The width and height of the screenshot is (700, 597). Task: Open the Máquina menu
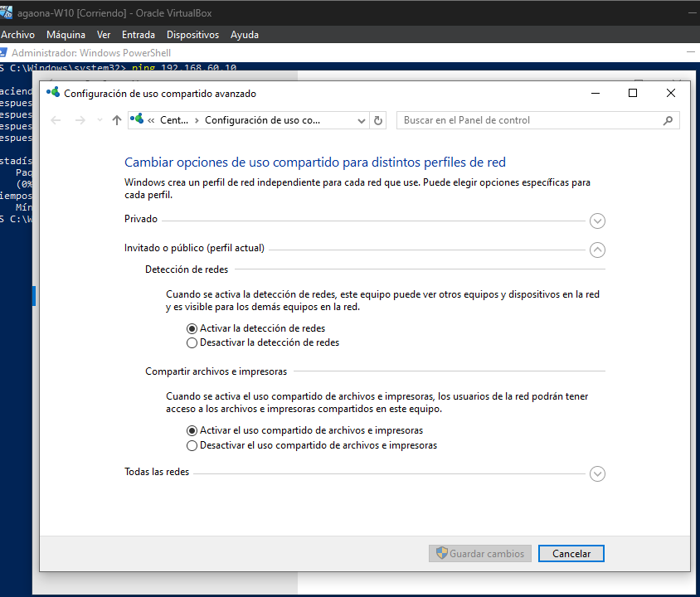tap(66, 35)
